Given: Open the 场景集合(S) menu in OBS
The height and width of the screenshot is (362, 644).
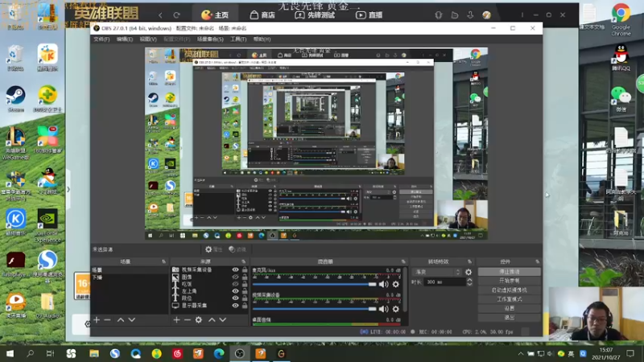Looking at the screenshot, I should [210, 39].
